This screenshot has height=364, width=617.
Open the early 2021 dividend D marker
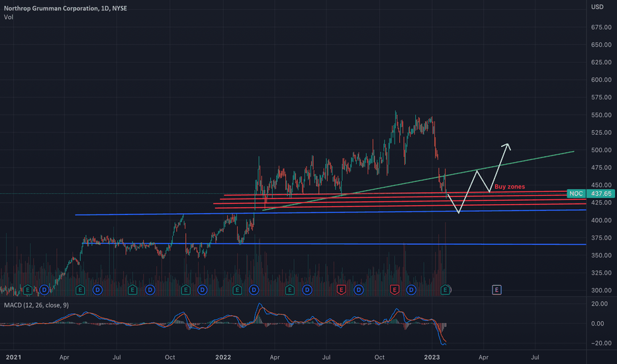click(44, 290)
